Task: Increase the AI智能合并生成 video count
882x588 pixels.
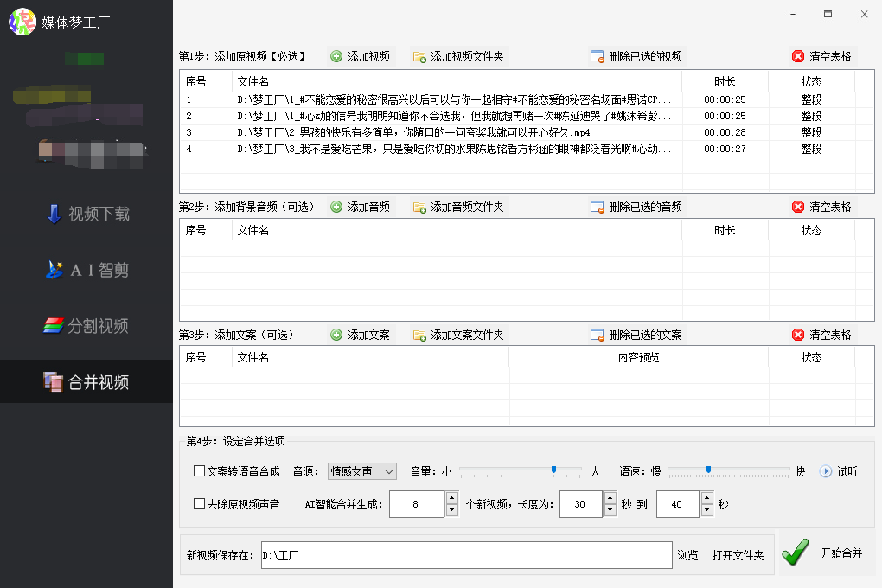Action: (x=451, y=497)
